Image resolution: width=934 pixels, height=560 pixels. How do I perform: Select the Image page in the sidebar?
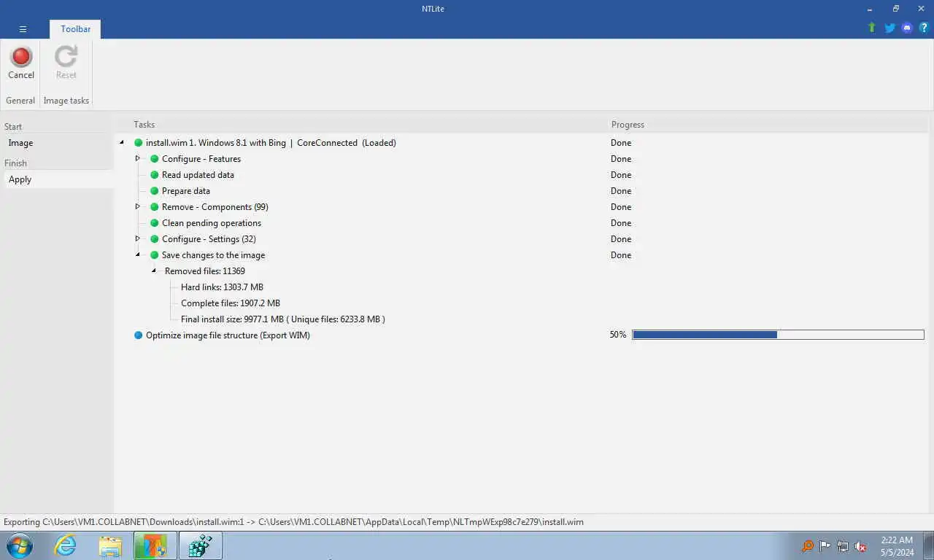[58, 143]
